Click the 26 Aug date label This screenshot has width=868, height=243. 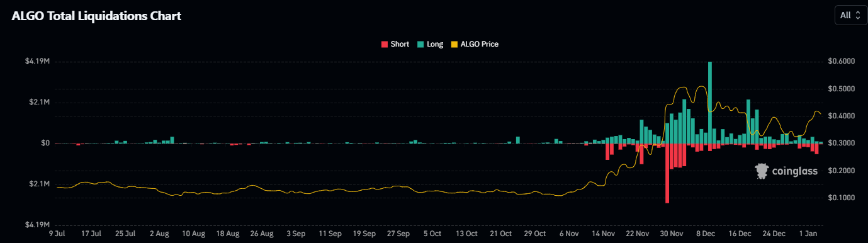pos(262,234)
